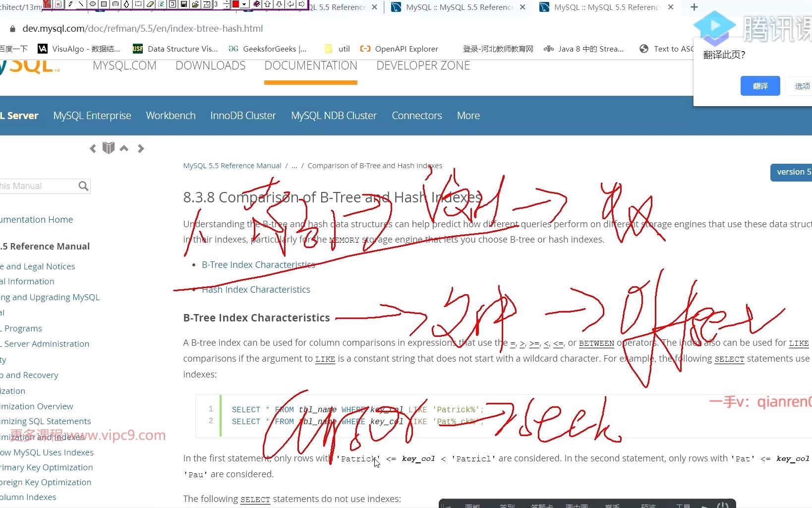Image resolution: width=812 pixels, height=508 pixels.
Task: Open the util bookmark folder
Action: tap(337, 49)
